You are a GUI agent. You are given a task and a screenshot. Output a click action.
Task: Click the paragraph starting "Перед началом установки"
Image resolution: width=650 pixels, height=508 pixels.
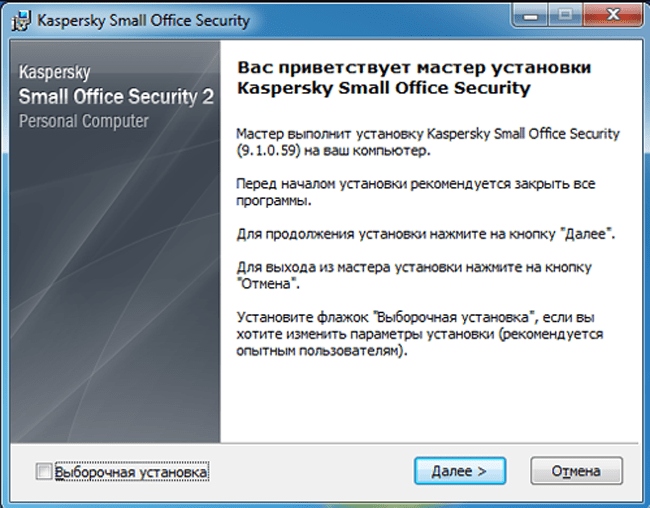407,192
